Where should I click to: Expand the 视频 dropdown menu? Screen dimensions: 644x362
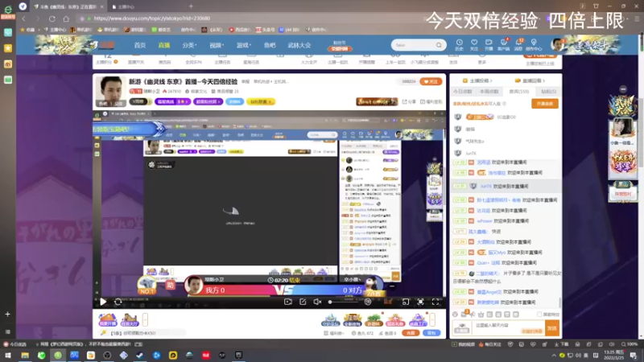pyautogui.click(x=217, y=45)
